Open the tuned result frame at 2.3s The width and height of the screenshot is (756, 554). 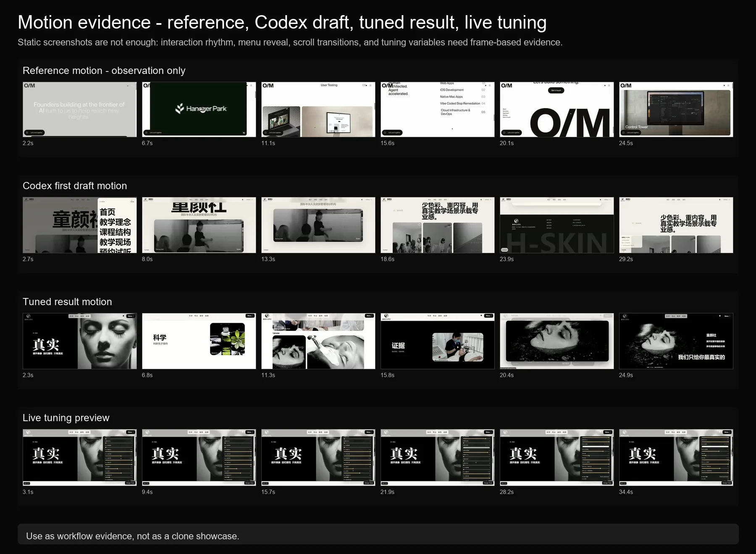click(80, 341)
